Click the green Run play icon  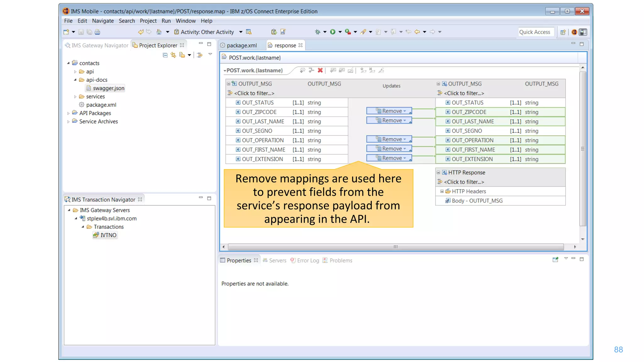[x=333, y=32]
